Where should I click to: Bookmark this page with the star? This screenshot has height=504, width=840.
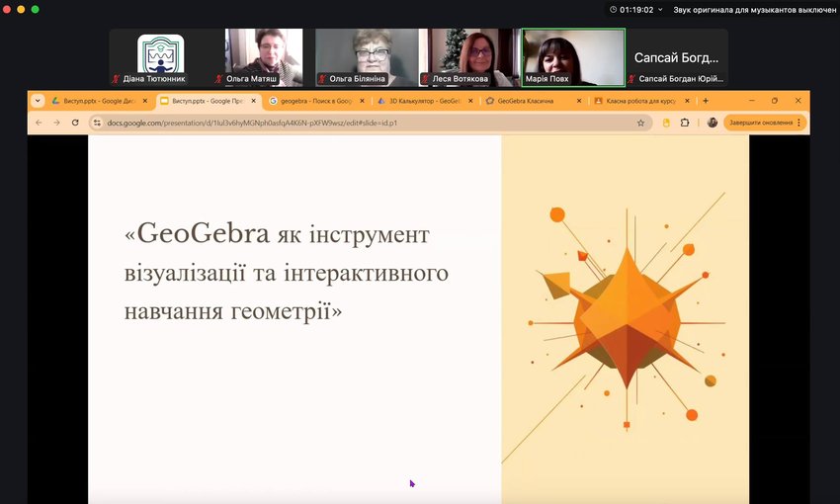[x=640, y=123]
